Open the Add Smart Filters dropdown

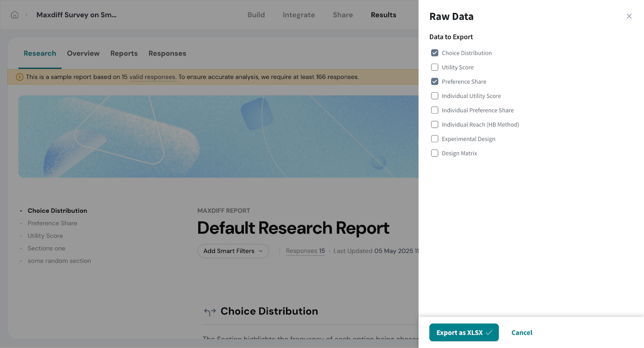click(233, 251)
